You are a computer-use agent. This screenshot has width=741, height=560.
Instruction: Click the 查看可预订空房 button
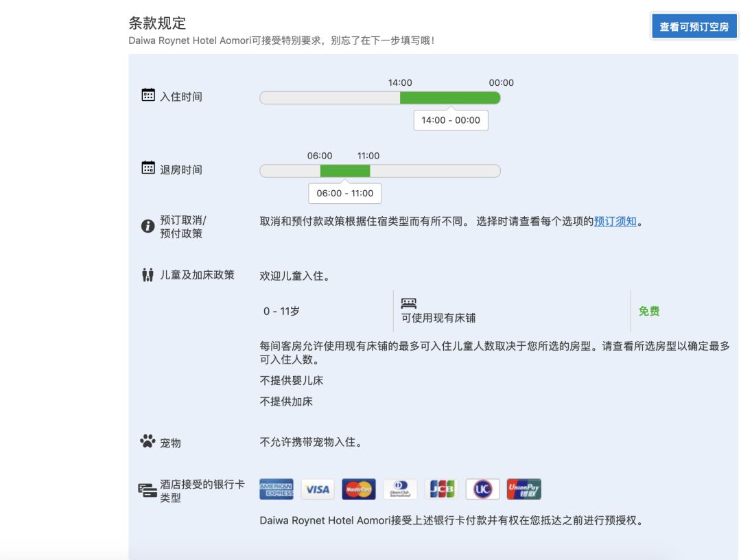pyautogui.click(x=694, y=25)
